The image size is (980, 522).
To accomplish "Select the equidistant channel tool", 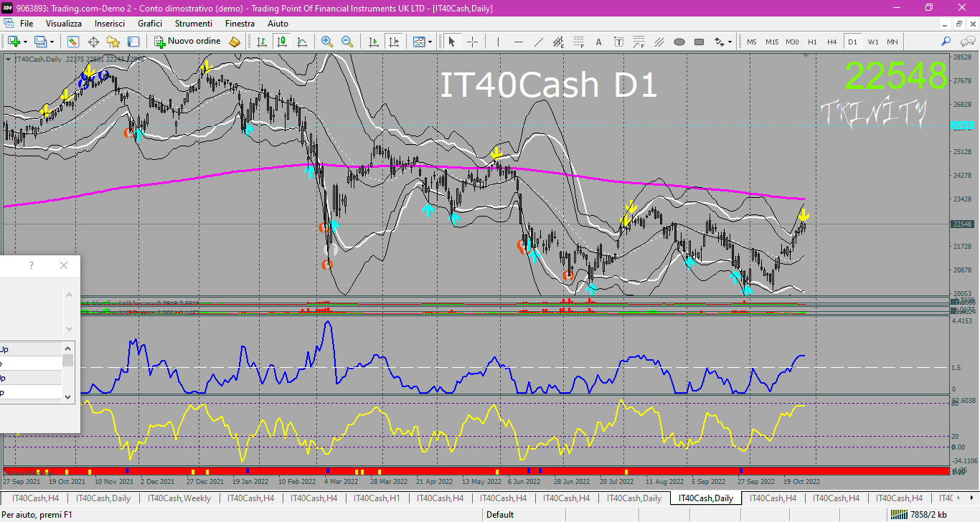I will point(558,42).
